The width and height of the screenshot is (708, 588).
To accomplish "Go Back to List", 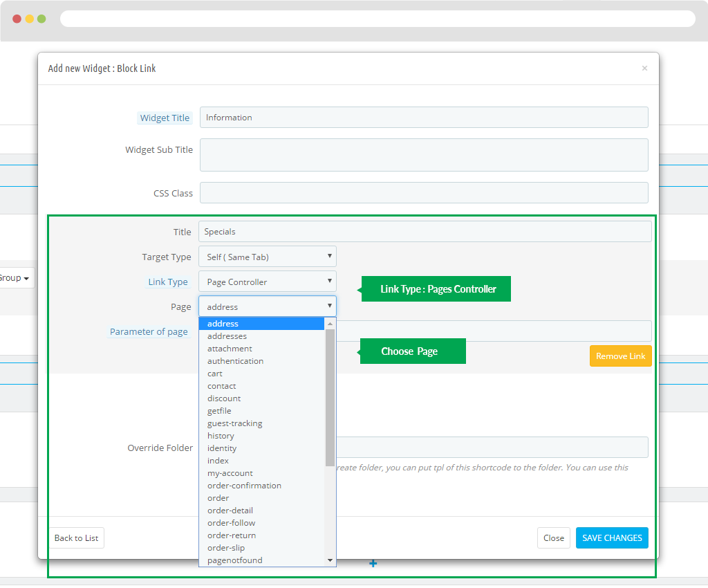I will click(76, 538).
